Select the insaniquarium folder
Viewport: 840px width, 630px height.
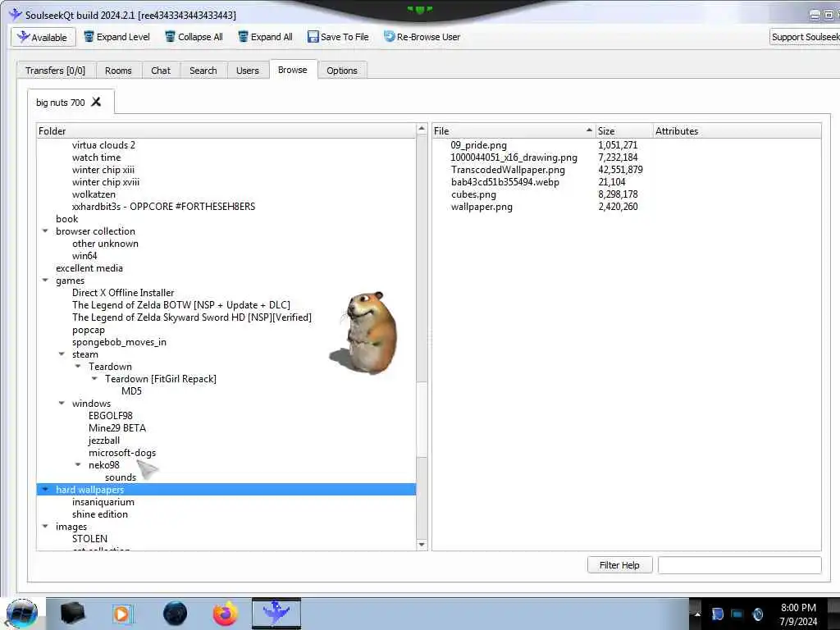103,502
